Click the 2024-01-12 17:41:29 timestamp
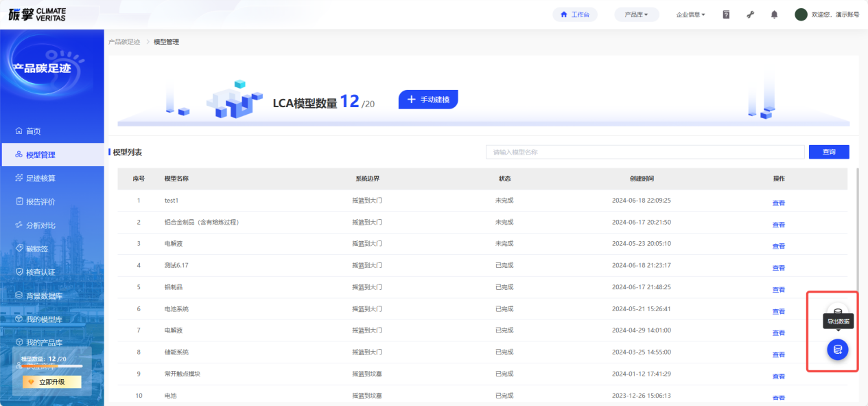This screenshot has width=868, height=406. pos(642,374)
